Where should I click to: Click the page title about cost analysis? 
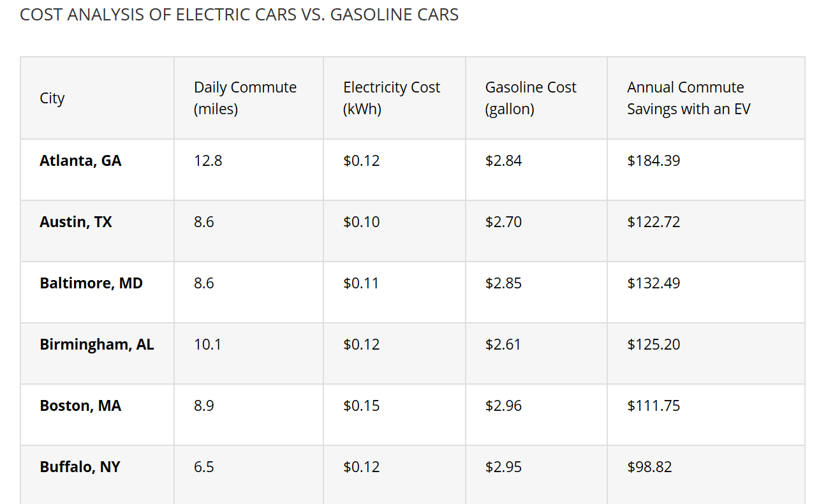coord(239,15)
